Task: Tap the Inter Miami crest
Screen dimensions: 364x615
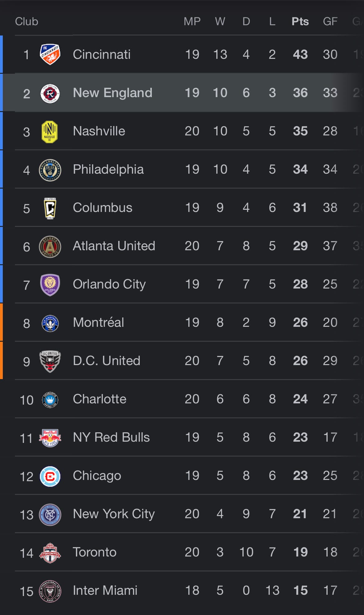Action: 50,591
